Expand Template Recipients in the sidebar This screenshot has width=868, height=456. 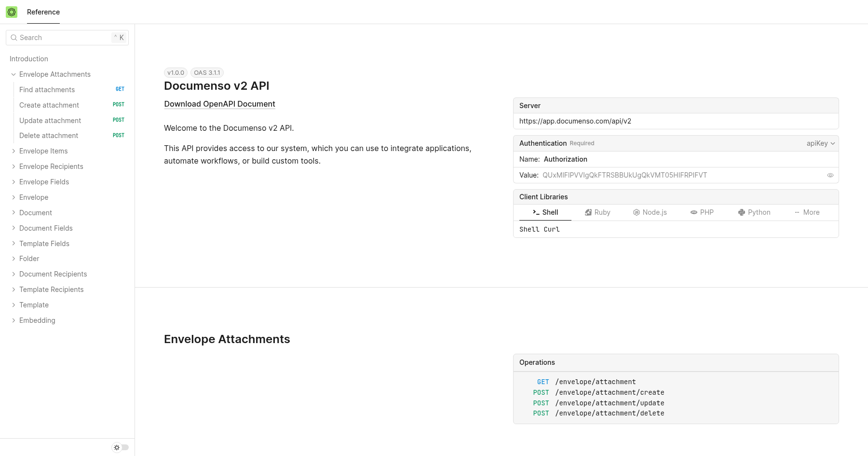[x=14, y=290]
